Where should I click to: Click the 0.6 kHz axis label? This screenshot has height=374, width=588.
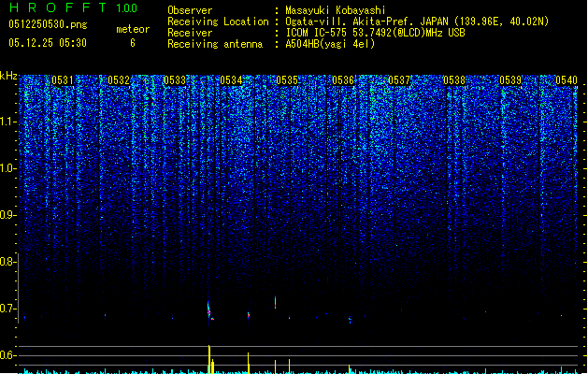[7, 355]
